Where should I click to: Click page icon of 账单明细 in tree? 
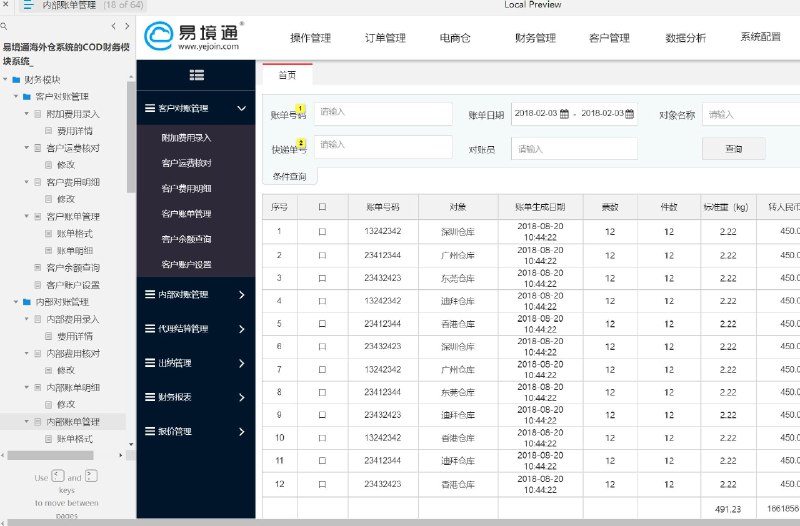[x=48, y=251]
